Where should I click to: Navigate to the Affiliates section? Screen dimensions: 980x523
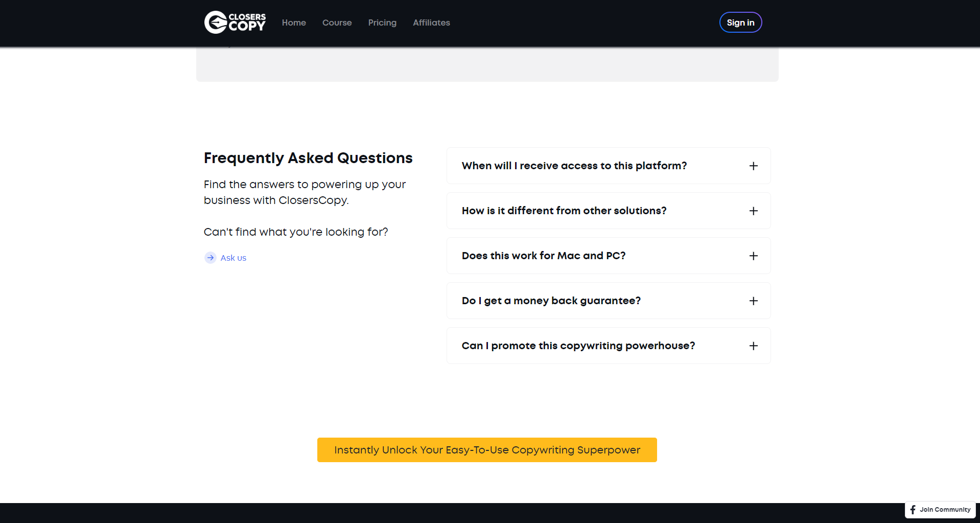(x=431, y=22)
